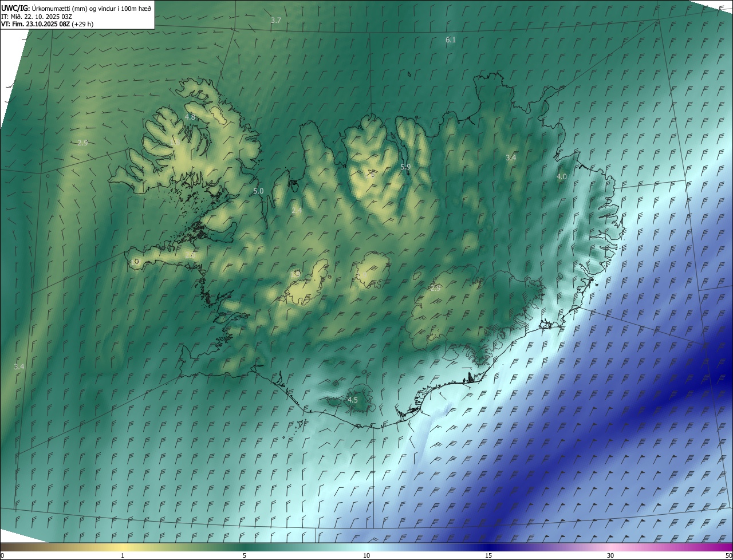Click the colour scale tick label 1
This screenshot has width=733, height=560.
tap(123, 555)
